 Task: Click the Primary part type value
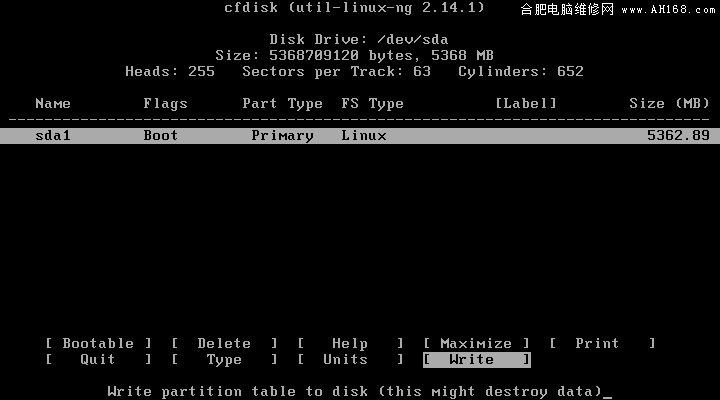pos(282,136)
